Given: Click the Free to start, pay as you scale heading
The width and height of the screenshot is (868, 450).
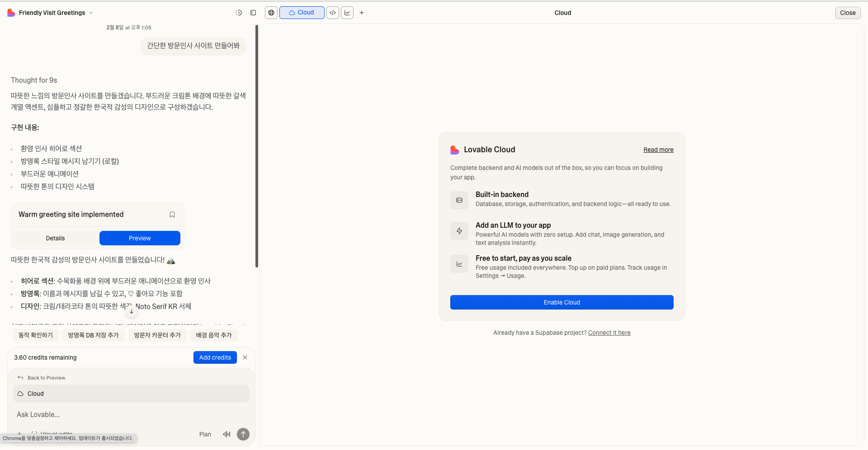Looking at the screenshot, I should point(524,258).
